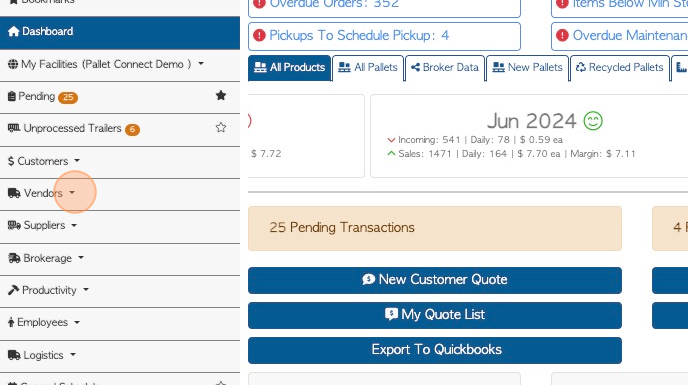This screenshot has height=385, width=688.
Task: Open Unprocessed Trailers in the sidebar
Action: (120, 129)
